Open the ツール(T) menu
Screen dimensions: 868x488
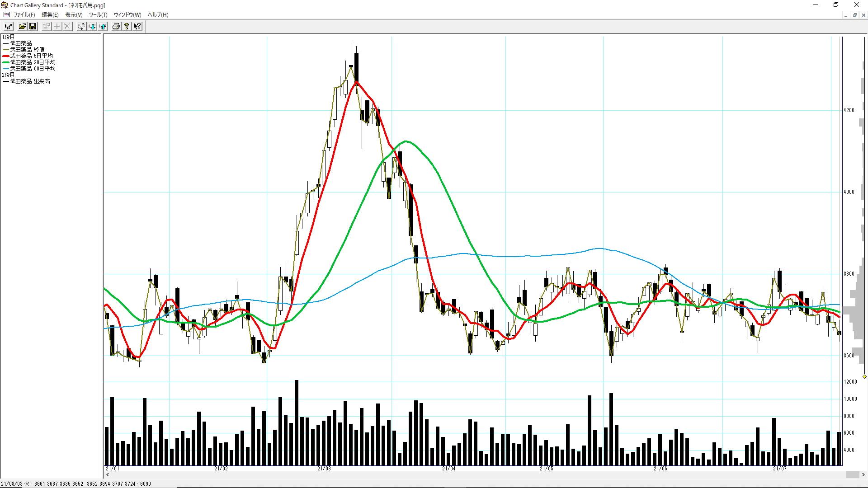coord(98,14)
